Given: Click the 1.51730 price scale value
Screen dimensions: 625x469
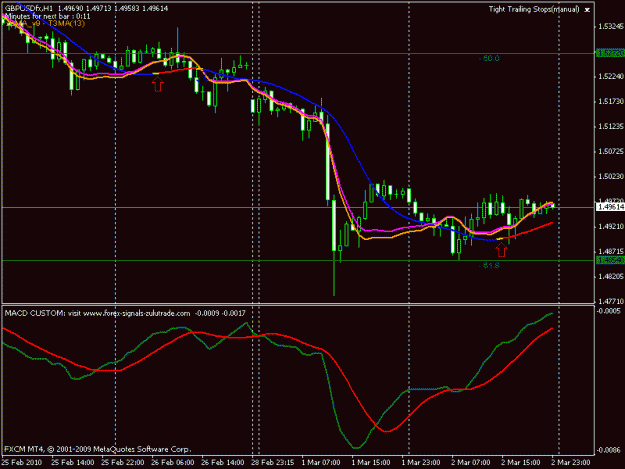Looking at the screenshot, I should point(611,102).
